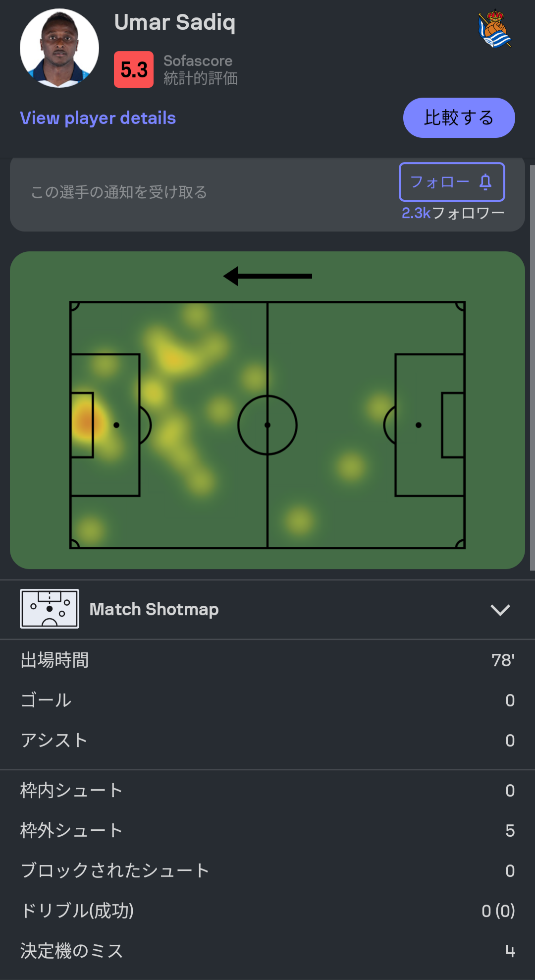Screen dimensions: 535x980
Task: Click the Match Shotmap chevron arrow
Action: 500,610
